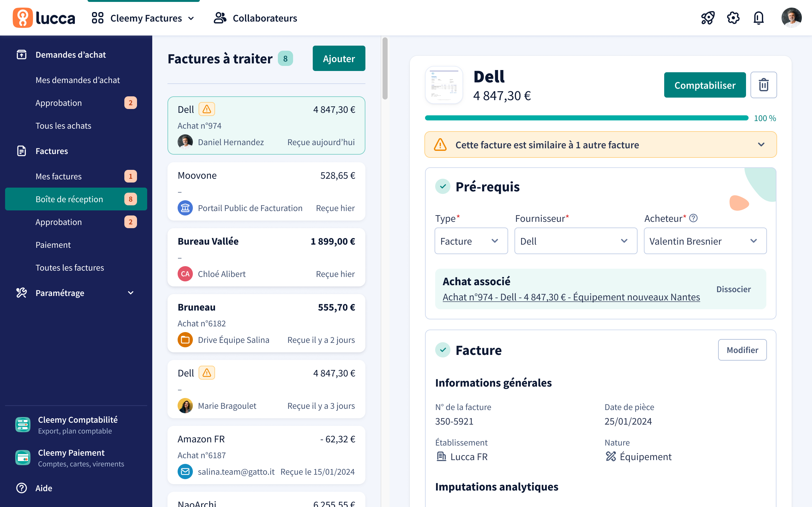Screen dimensions: 812x507
Task: Open linked Achat n°974 purchase link
Action: [x=571, y=297]
